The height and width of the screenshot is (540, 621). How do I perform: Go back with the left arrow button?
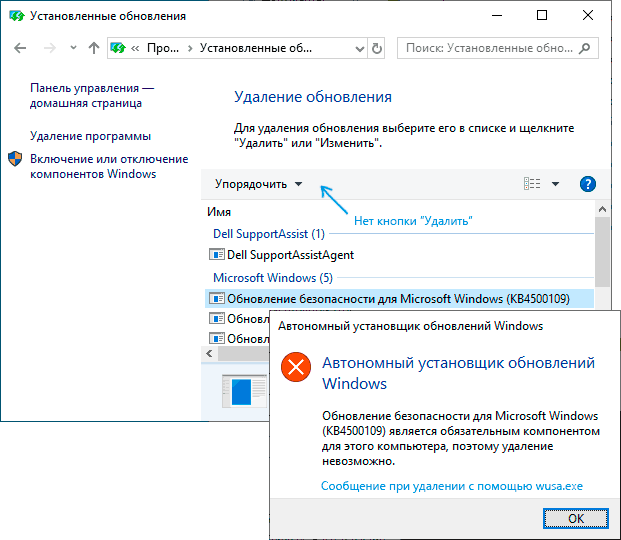tap(20, 48)
